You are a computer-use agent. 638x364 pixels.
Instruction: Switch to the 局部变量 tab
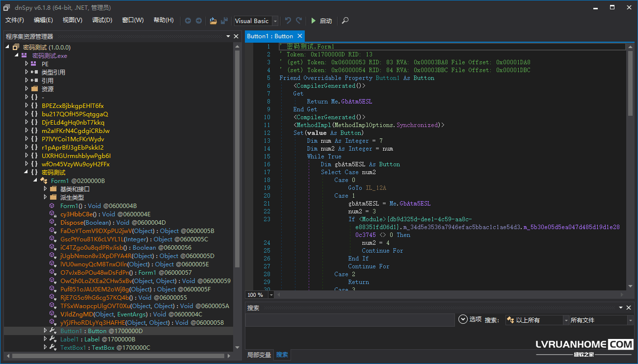point(259,355)
